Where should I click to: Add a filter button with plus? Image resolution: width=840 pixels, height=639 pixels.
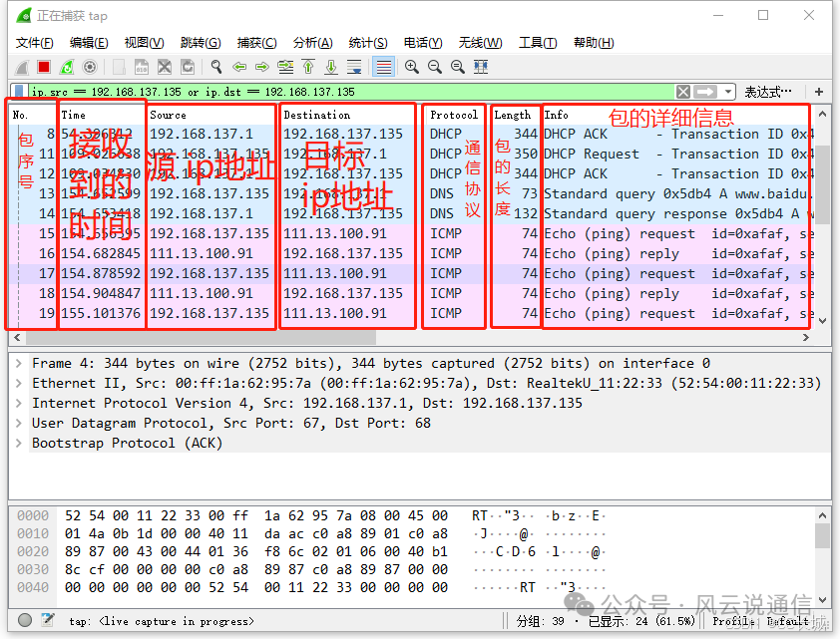819,92
